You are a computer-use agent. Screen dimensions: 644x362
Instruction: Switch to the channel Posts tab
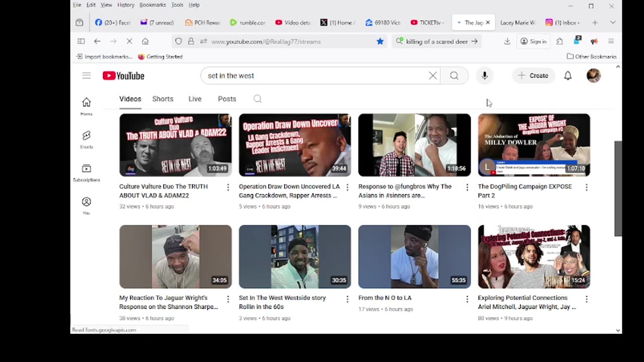pyautogui.click(x=227, y=99)
